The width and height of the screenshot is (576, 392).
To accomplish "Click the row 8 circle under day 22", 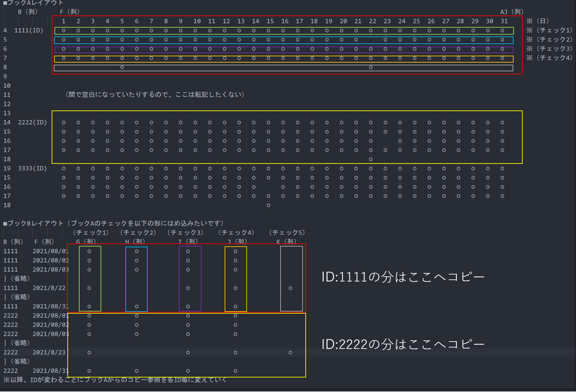I will 371,67.
